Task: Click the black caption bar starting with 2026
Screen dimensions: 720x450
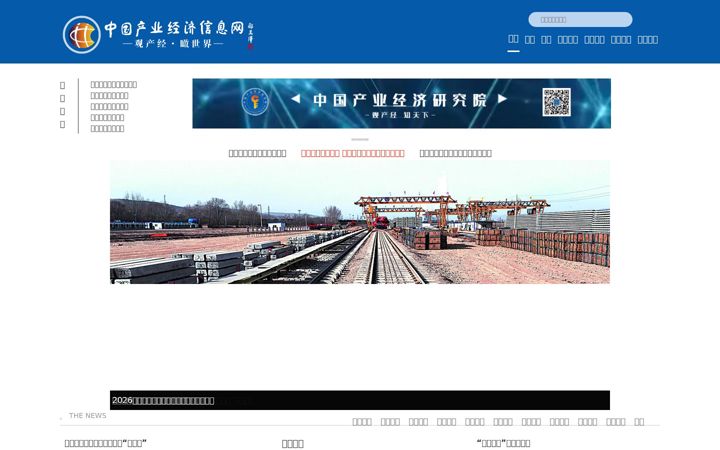Action: (360, 400)
